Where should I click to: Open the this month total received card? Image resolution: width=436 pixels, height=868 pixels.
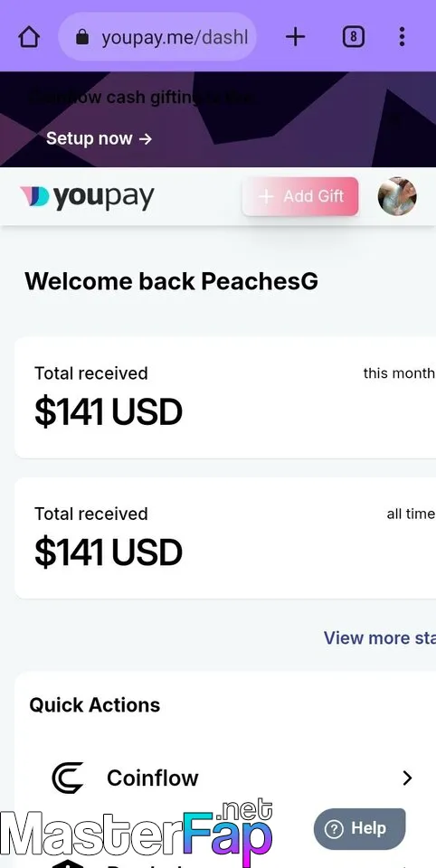225,398
